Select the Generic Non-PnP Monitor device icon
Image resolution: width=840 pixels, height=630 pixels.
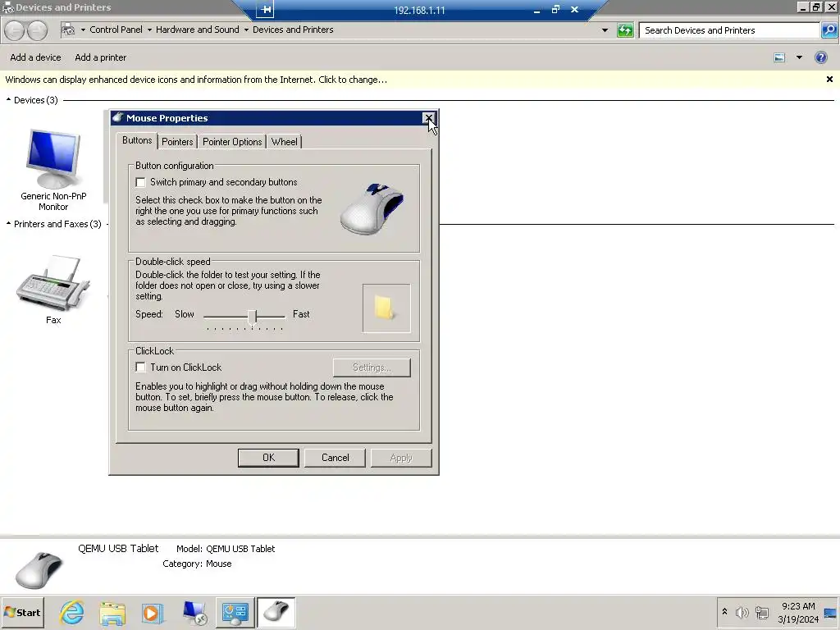[x=53, y=158]
